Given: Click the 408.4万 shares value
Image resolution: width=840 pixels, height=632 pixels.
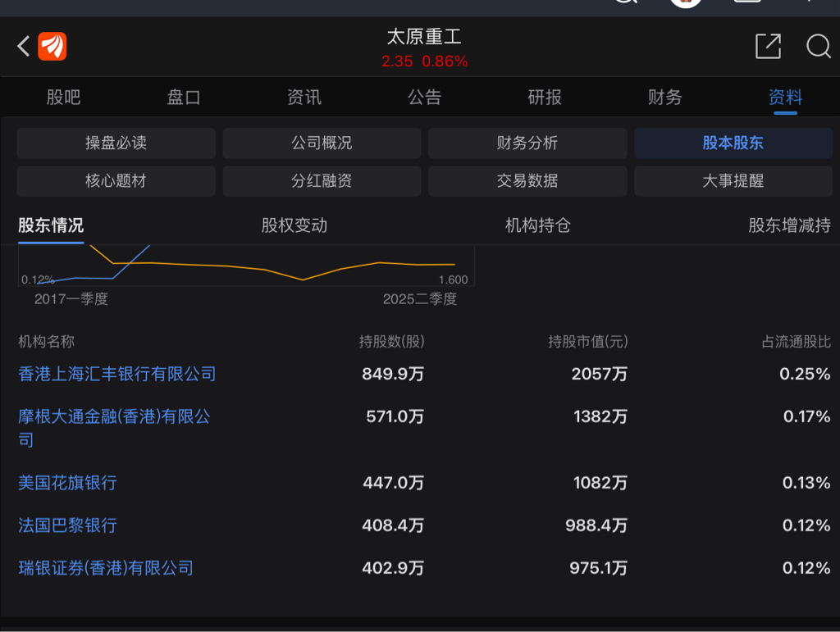Looking at the screenshot, I should pyautogui.click(x=393, y=525).
